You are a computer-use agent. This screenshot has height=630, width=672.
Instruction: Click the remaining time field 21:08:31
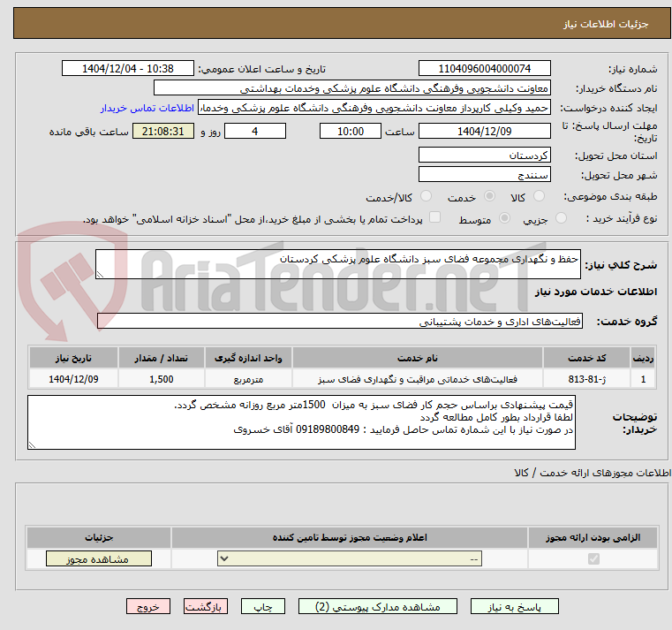click(x=162, y=132)
